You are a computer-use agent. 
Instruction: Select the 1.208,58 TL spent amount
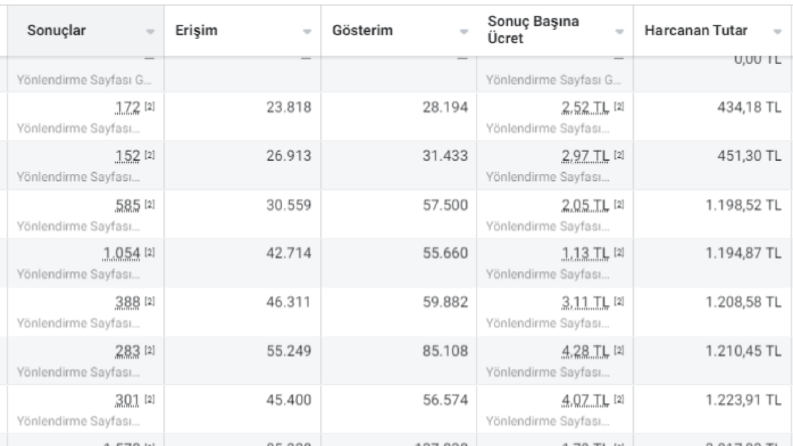[x=743, y=302]
